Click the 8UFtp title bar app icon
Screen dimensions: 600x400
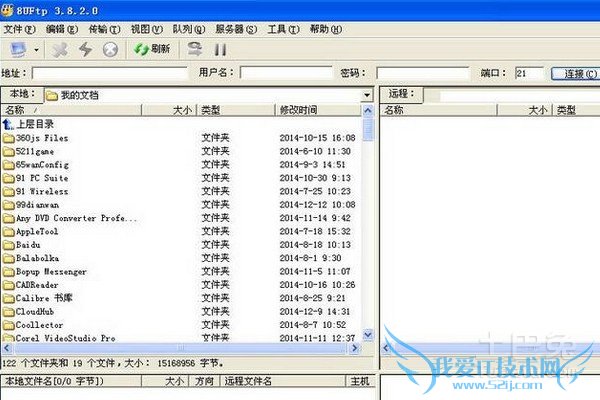click(x=7, y=10)
